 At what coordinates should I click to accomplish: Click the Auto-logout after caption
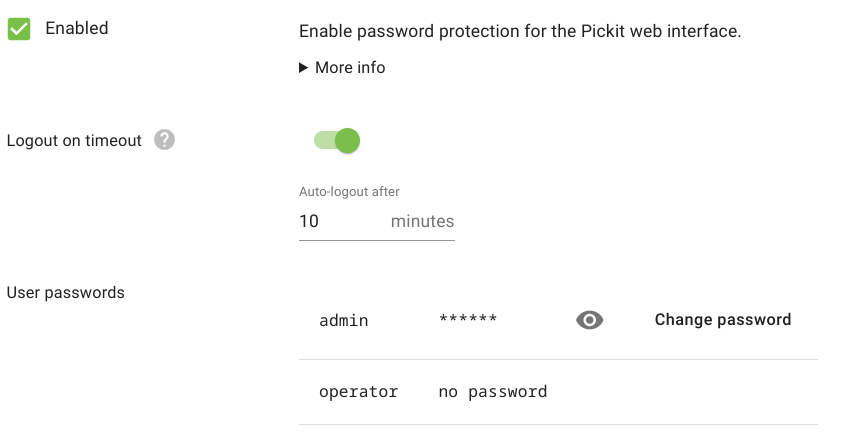[x=349, y=191]
